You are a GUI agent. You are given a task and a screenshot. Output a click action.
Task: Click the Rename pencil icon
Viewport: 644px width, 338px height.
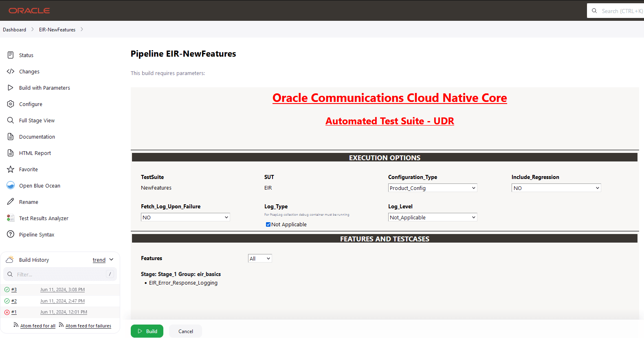11,202
